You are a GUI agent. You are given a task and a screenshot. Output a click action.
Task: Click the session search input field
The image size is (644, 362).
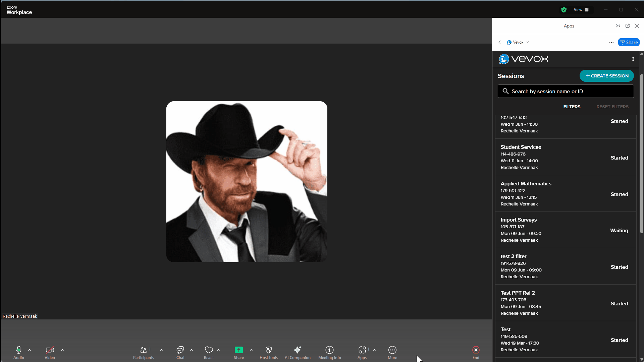(x=566, y=91)
